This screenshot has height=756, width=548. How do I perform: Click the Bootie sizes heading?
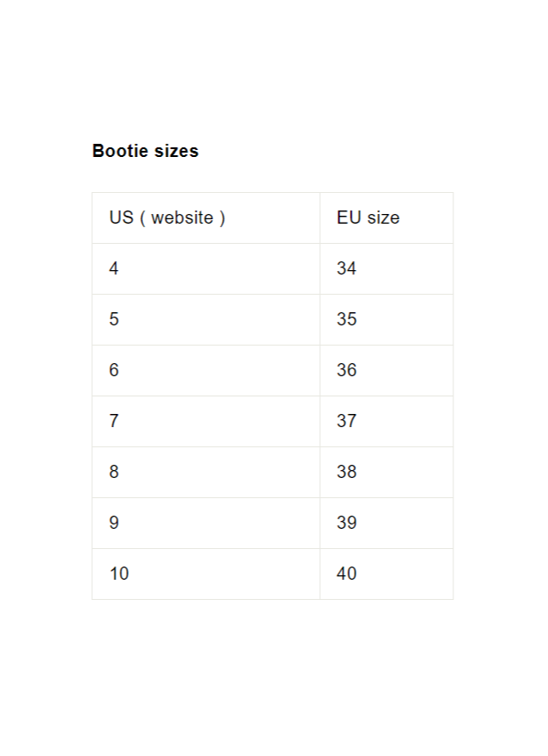pyautogui.click(x=145, y=151)
